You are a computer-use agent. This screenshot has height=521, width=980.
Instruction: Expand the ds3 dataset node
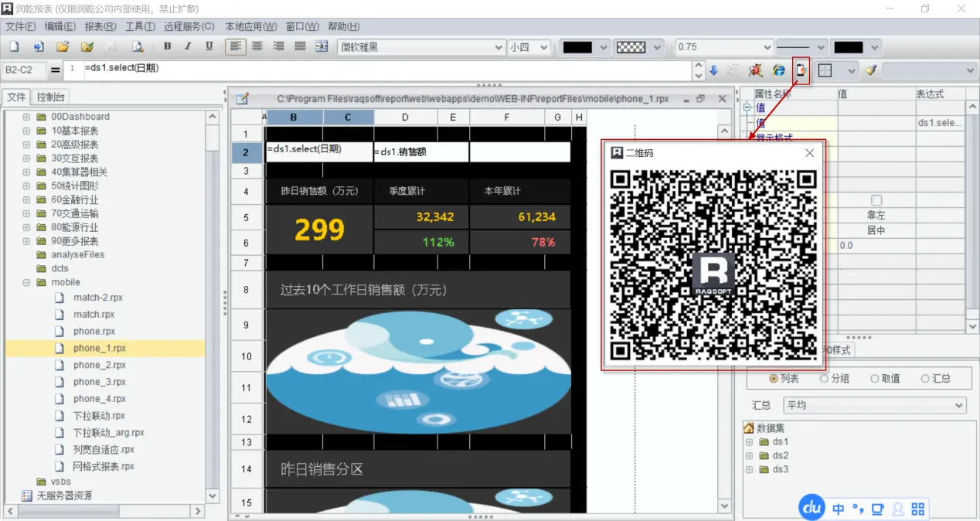[x=749, y=470]
